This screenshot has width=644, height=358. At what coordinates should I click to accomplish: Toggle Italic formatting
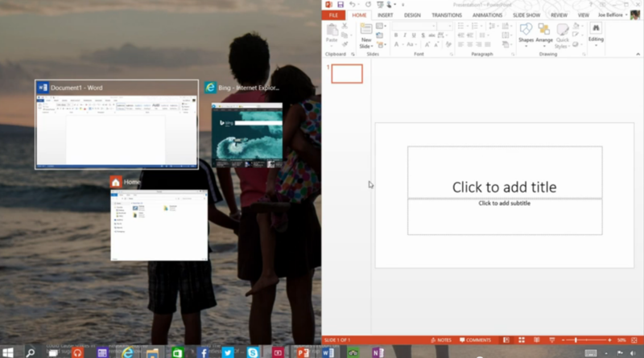(x=405, y=35)
